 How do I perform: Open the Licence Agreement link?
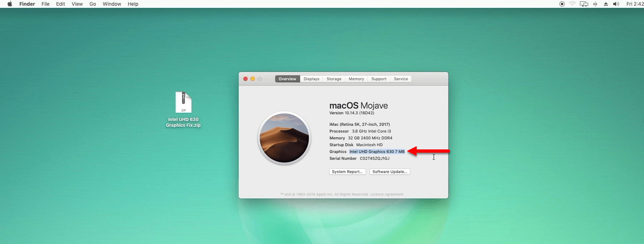387,195
